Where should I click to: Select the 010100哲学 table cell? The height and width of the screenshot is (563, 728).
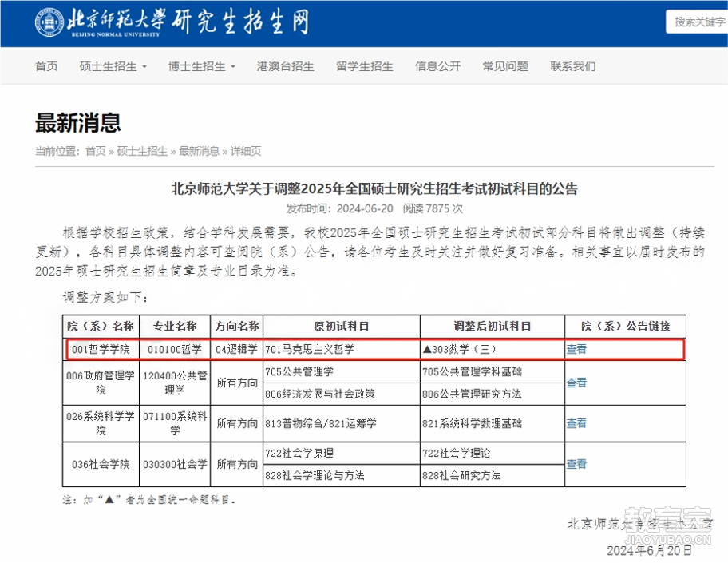(175, 349)
